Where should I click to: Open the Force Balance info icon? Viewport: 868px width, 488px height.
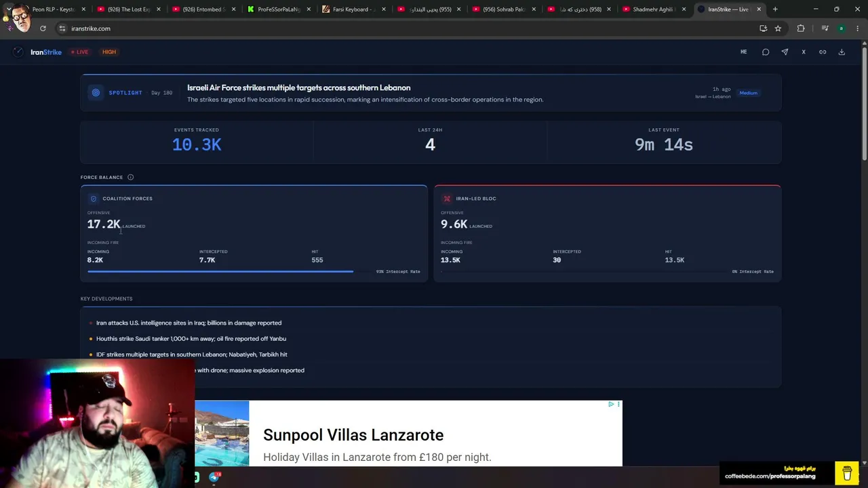(130, 178)
